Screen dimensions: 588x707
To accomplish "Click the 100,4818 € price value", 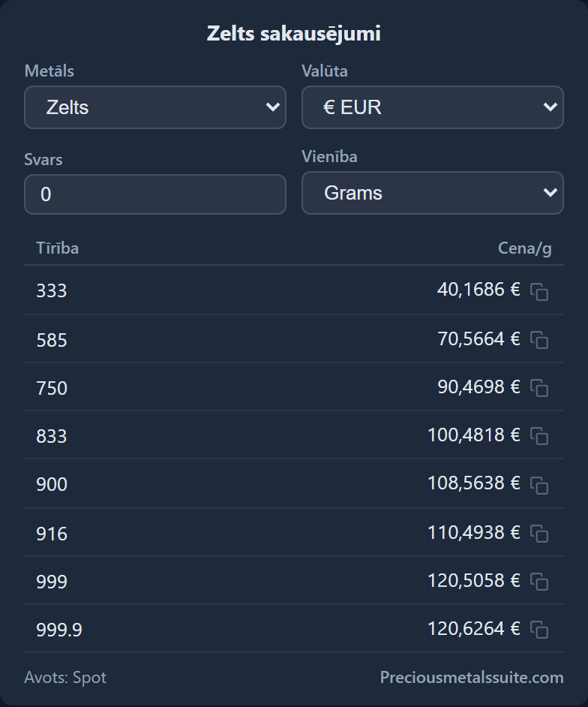I will click(x=473, y=435).
